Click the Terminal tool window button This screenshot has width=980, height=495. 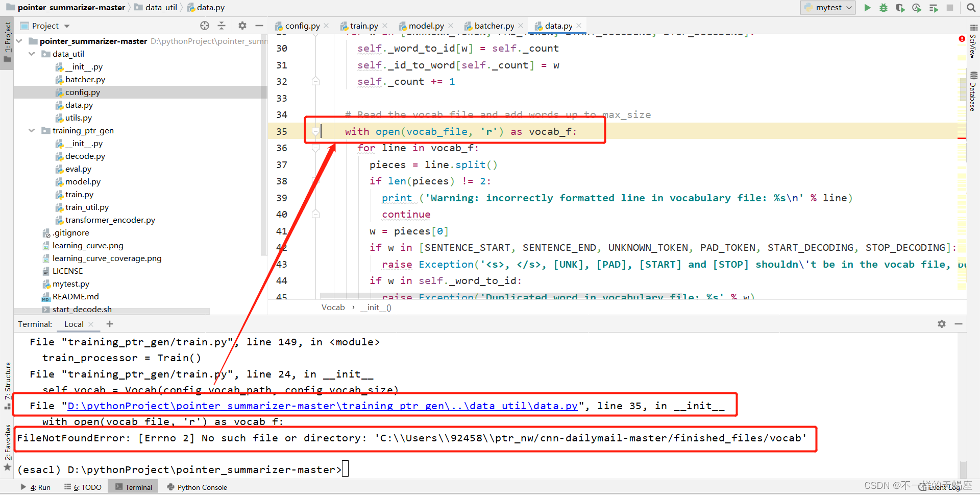click(134, 487)
